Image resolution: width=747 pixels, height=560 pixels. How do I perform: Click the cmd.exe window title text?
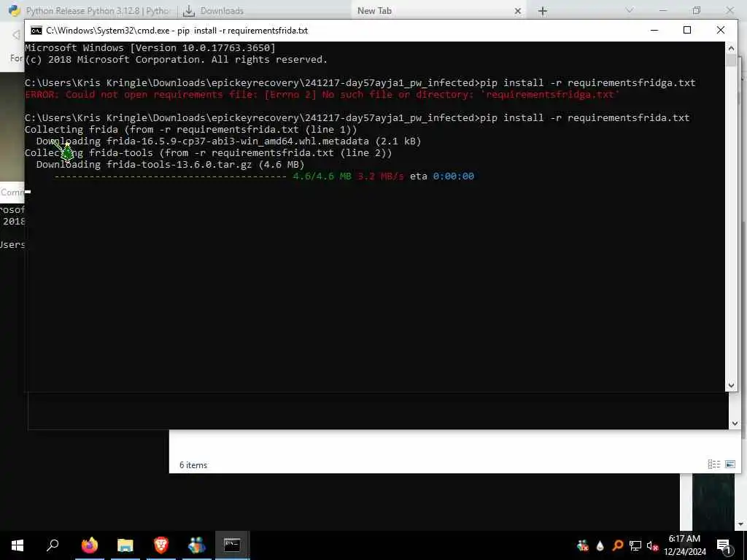(177, 31)
